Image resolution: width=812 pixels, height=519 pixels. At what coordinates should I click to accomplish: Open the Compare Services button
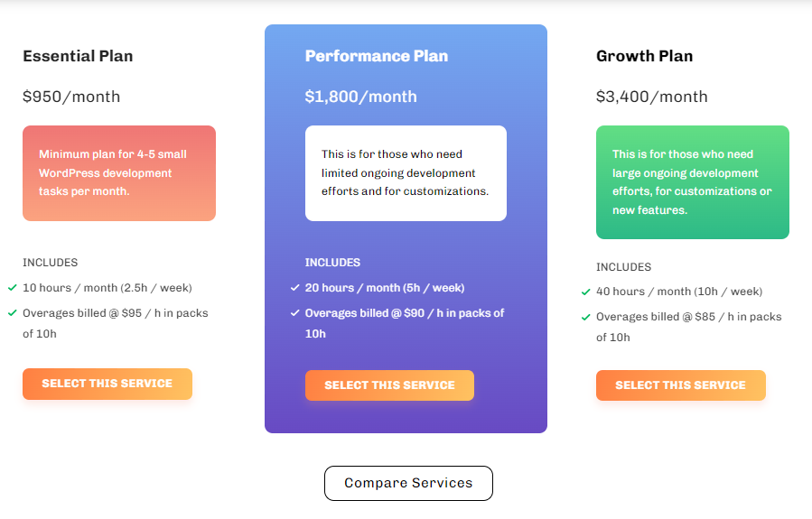[408, 483]
